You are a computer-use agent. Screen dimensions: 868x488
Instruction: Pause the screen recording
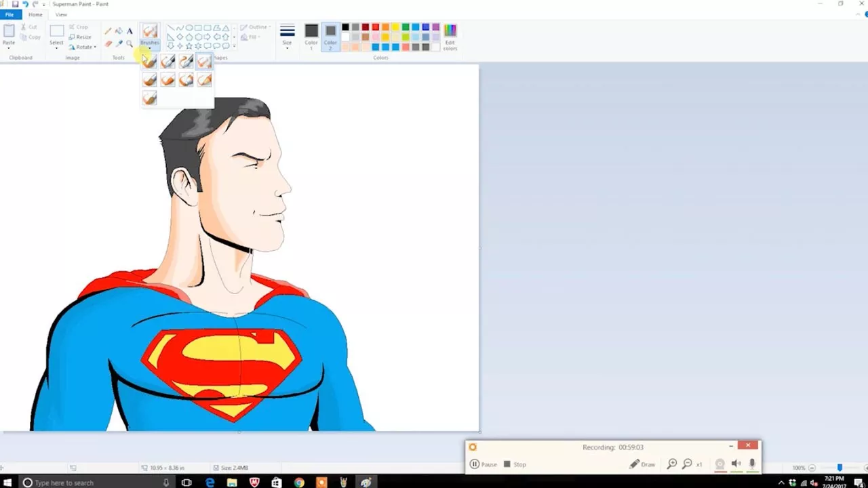click(484, 464)
